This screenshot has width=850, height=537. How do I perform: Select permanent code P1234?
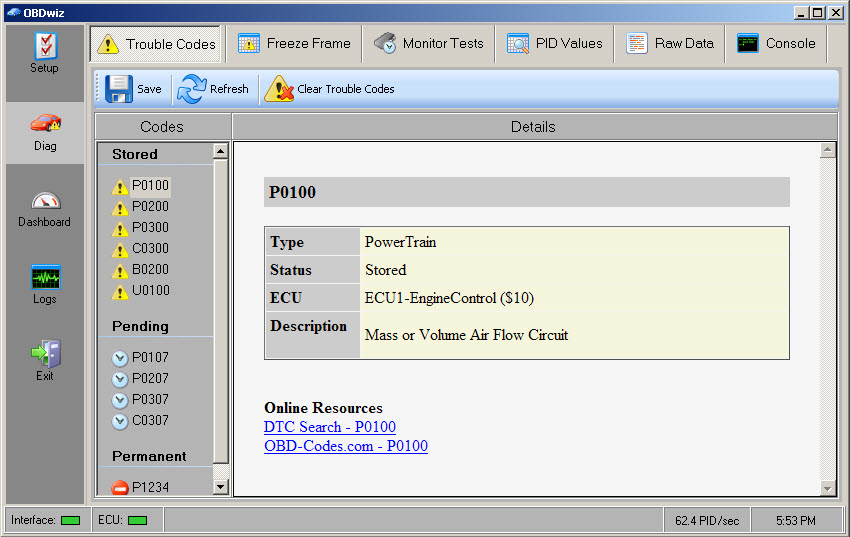pyautogui.click(x=150, y=487)
